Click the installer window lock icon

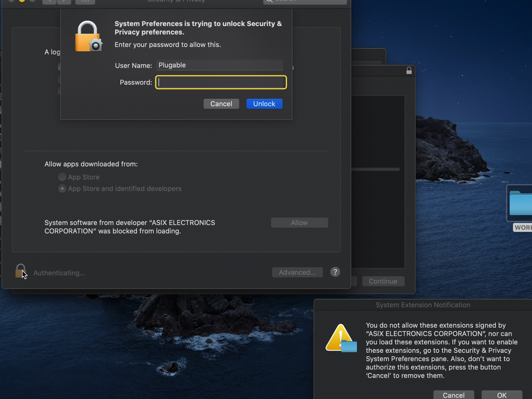pyautogui.click(x=409, y=70)
